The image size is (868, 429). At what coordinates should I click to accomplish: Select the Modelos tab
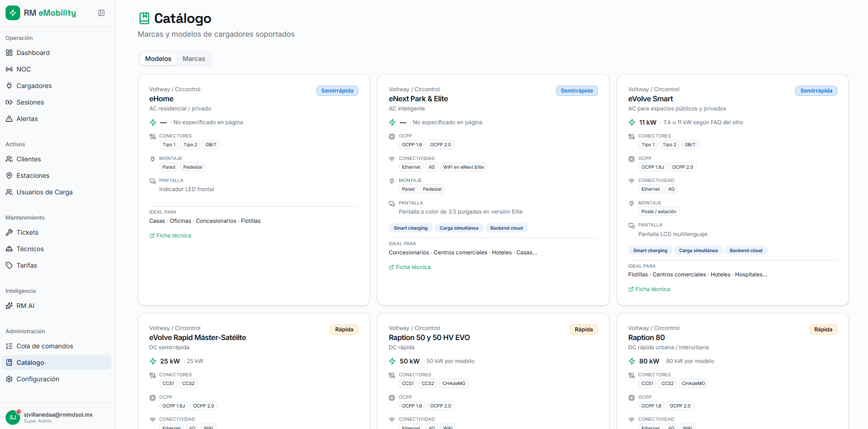158,59
